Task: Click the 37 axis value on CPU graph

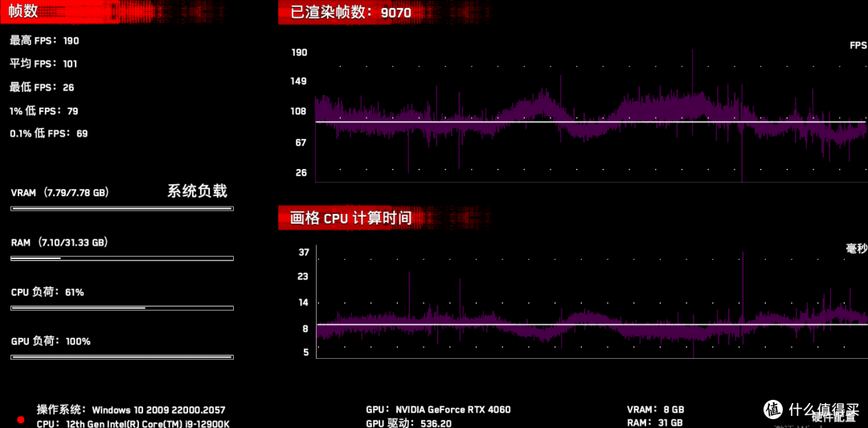Action: (304, 253)
